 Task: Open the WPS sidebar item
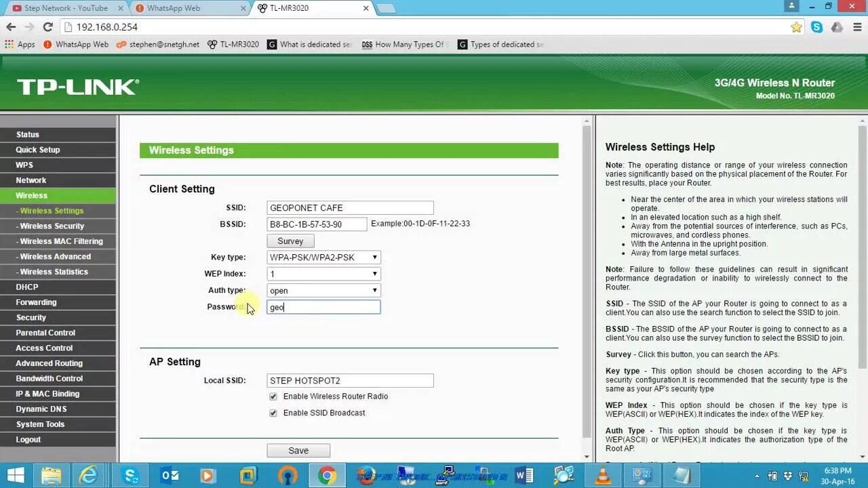coord(58,165)
